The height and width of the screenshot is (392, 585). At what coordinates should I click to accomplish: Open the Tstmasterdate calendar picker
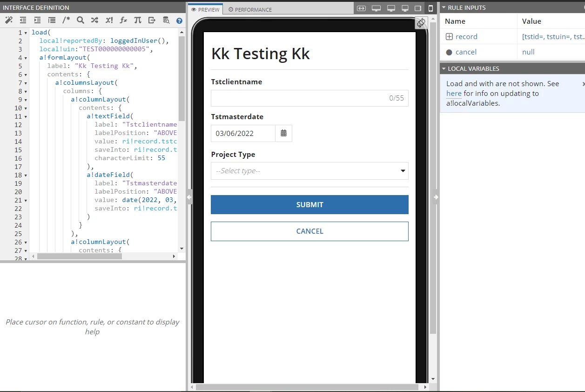coord(283,133)
